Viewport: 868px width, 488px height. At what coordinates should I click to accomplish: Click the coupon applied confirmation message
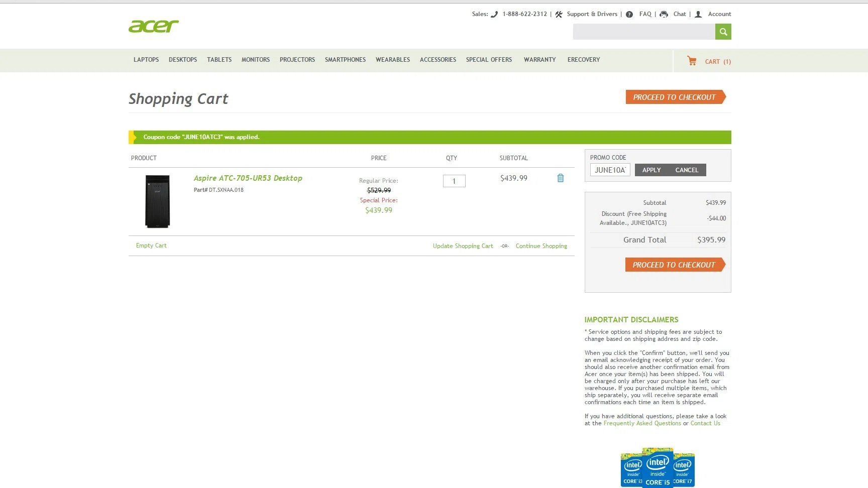201,137
